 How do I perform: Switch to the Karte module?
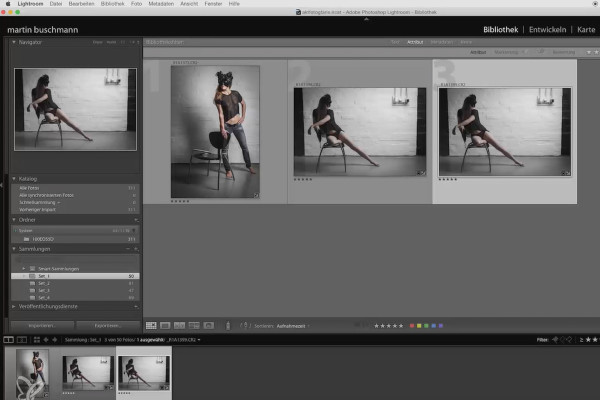coord(586,29)
